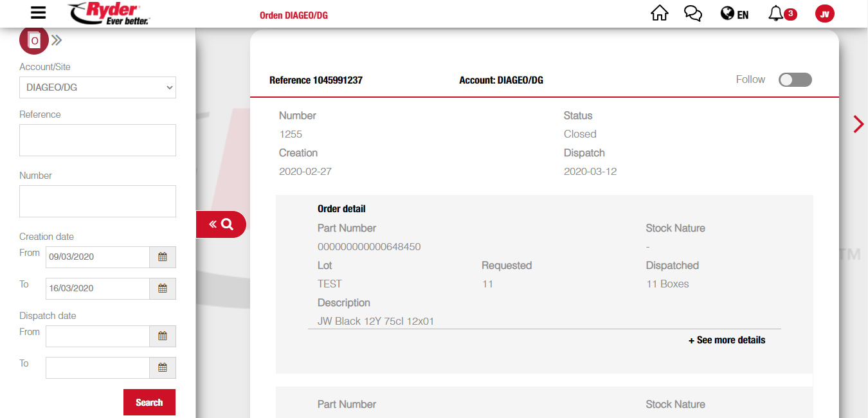This screenshot has width=868, height=418.
Task: Expand sidebar with double chevron arrows
Action: coord(57,41)
